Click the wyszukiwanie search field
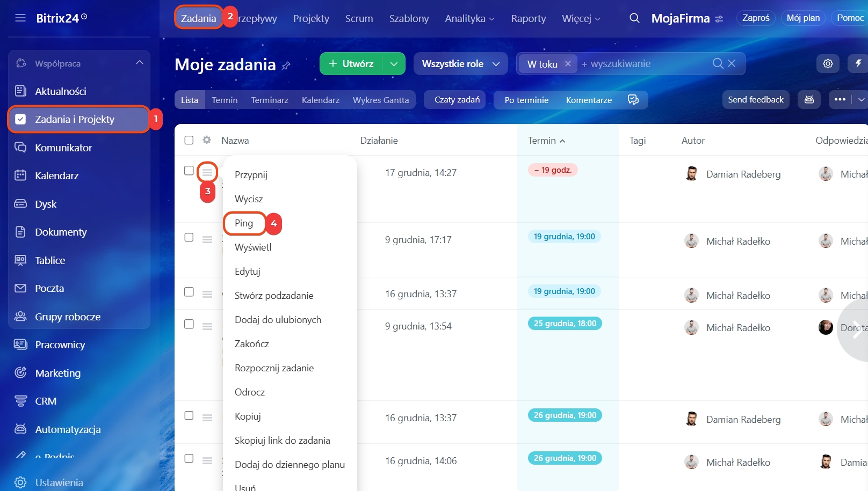Image resolution: width=868 pixels, height=491 pixels. [x=645, y=64]
